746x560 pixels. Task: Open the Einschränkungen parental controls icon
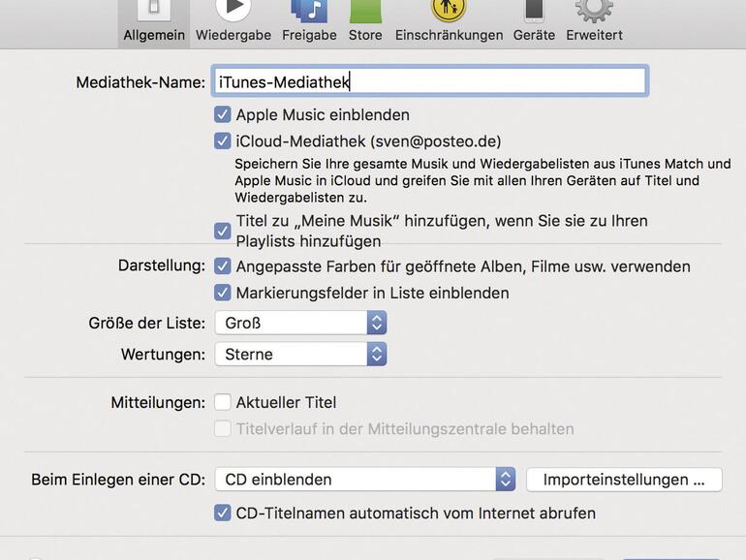tap(449, 10)
